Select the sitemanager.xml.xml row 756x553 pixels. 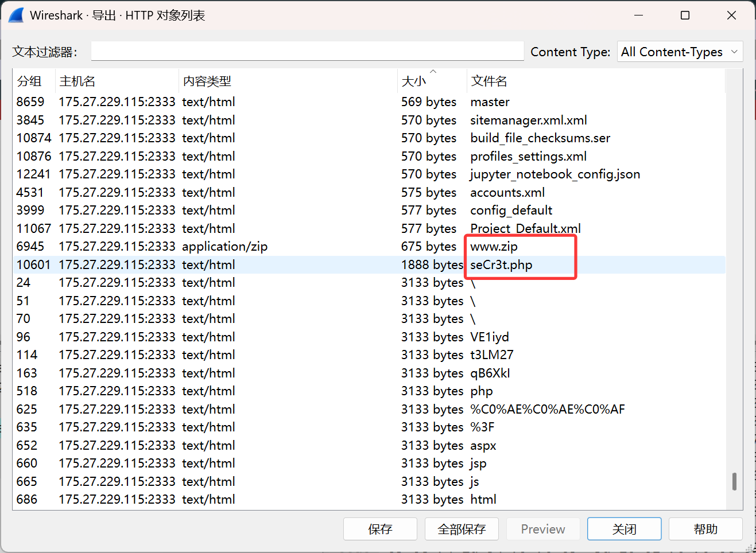(x=369, y=120)
